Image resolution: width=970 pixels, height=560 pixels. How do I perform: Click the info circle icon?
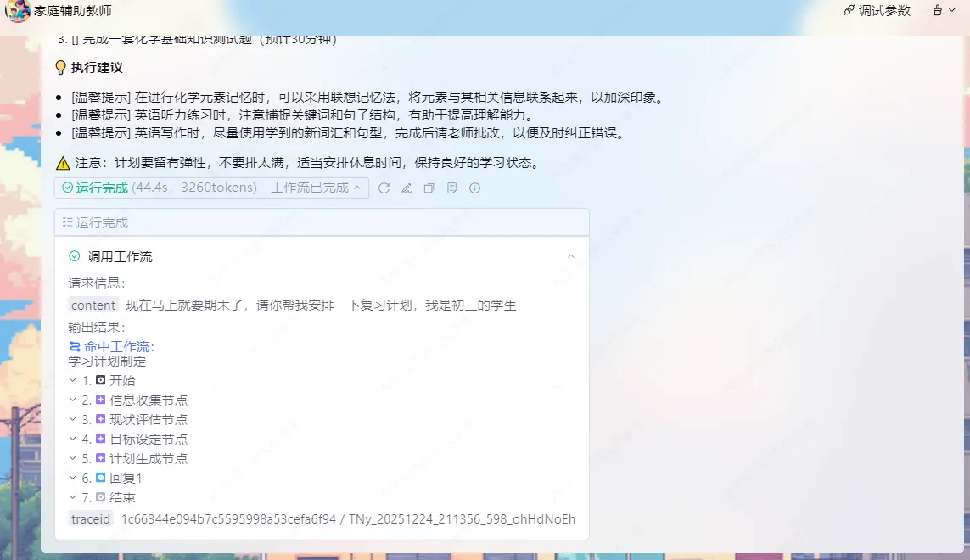(475, 188)
